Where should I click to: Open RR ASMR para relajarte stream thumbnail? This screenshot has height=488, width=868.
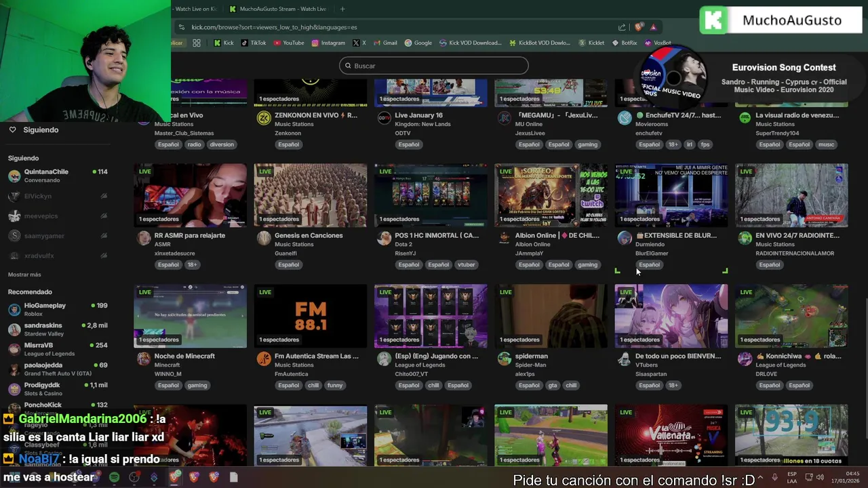[190, 195]
